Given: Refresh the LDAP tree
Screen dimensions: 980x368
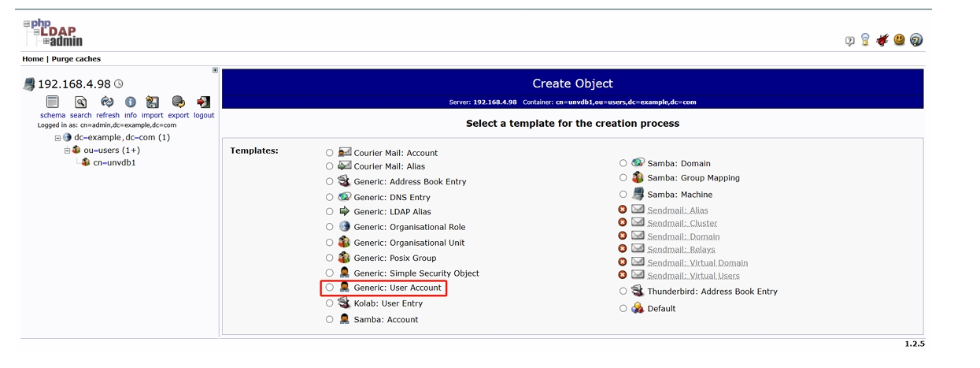Looking at the screenshot, I should point(107,102).
